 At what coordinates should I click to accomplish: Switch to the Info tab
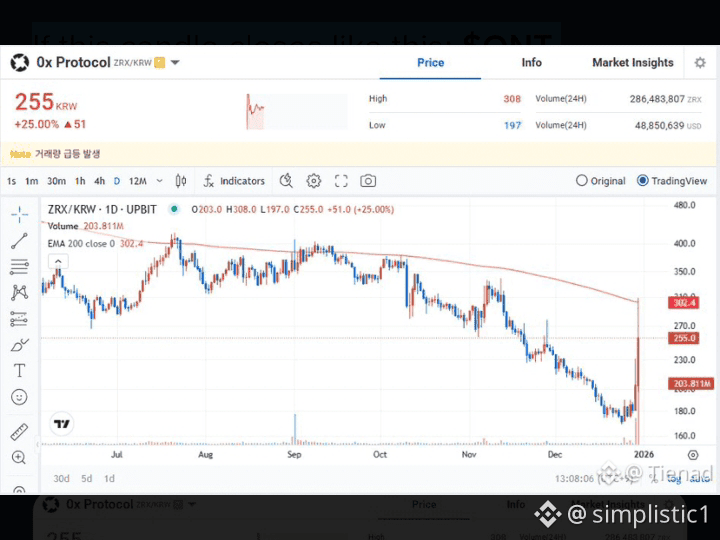tap(531, 62)
